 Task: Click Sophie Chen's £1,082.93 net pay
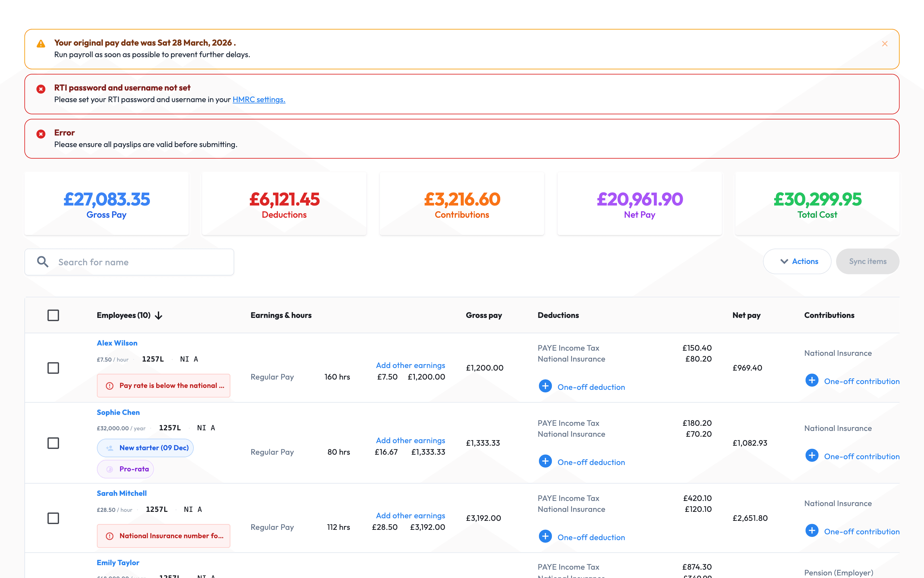[x=750, y=443]
